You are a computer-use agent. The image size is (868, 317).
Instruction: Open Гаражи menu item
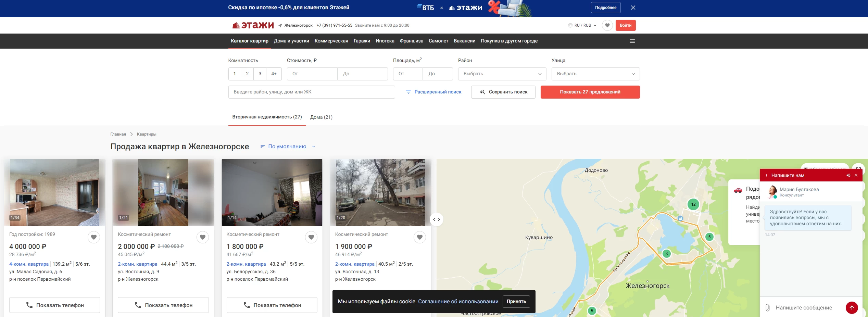pos(362,41)
